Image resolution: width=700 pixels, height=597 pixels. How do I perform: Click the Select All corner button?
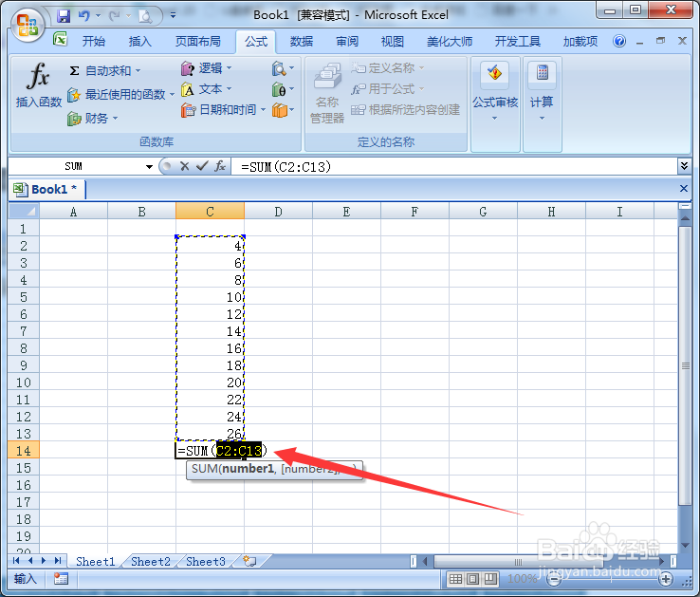[x=24, y=211]
